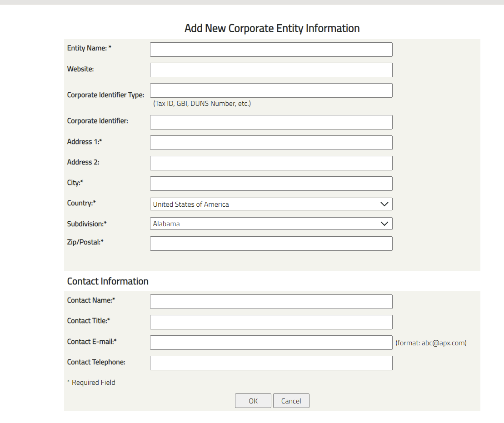Select the Address 2 text field
Image resolution: width=504 pixels, height=423 pixels.
(x=271, y=163)
